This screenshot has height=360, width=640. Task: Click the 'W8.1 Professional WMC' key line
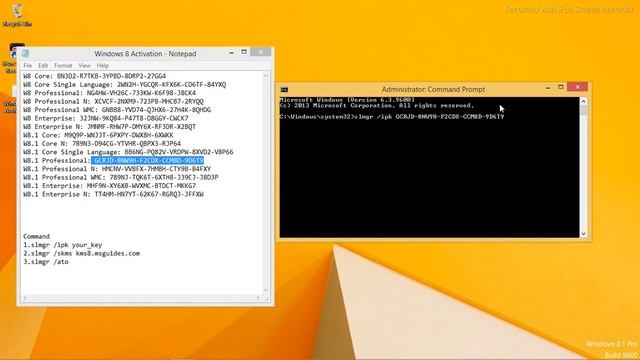[121, 177]
